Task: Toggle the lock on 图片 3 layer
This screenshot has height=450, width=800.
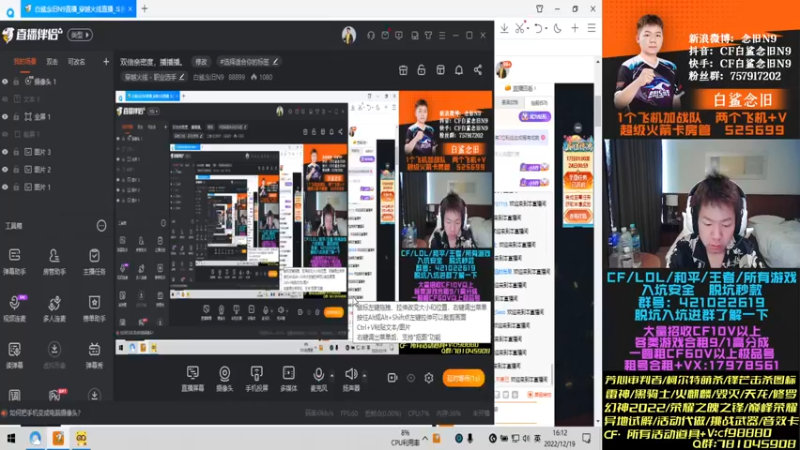Action: (x=16, y=152)
